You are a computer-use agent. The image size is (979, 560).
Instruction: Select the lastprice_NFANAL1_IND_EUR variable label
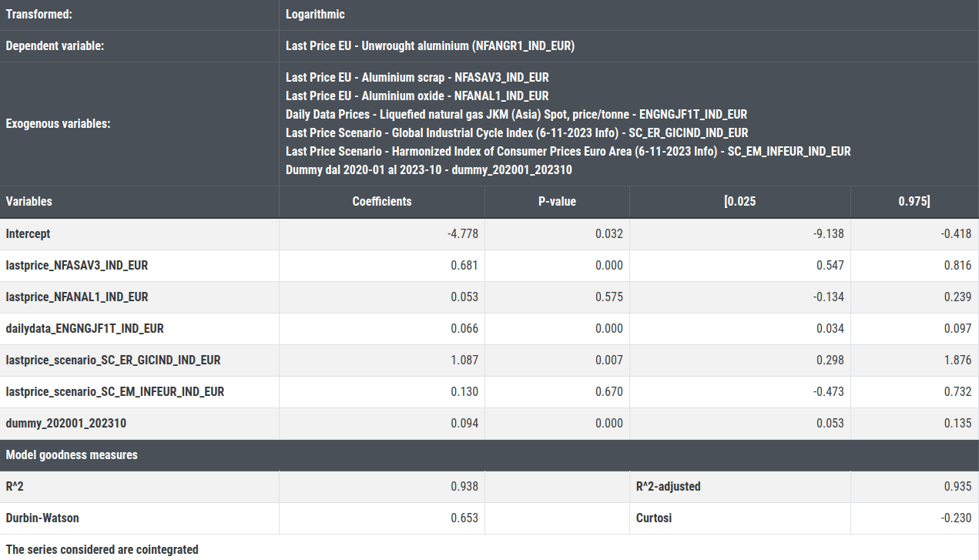point(77,297)
